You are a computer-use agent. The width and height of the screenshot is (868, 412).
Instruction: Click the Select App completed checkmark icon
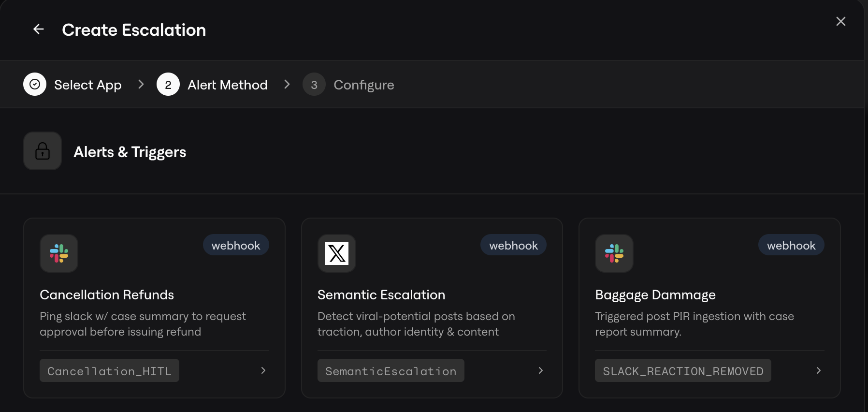35,85
